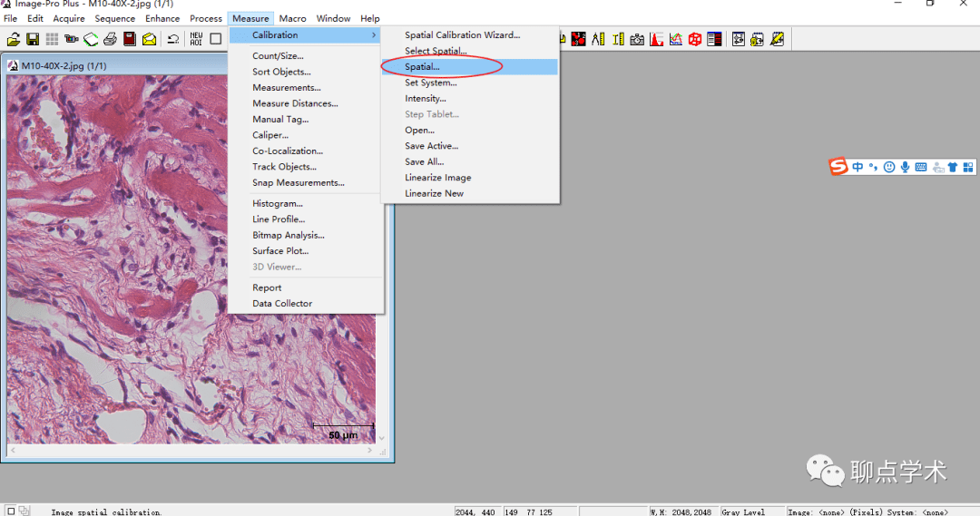Open the Enhance menu
Image resolution: width=980 pixels, height=516 pixels.
point(162,18)
